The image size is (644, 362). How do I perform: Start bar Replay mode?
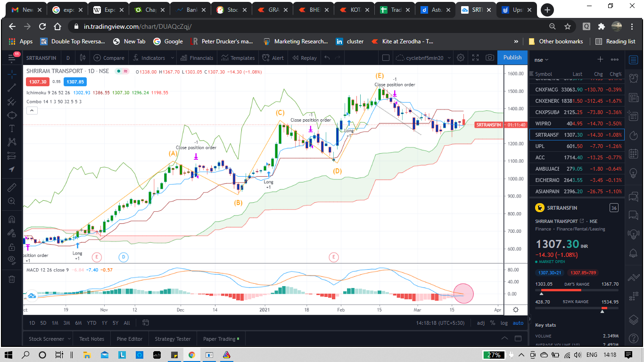(305, 58)
